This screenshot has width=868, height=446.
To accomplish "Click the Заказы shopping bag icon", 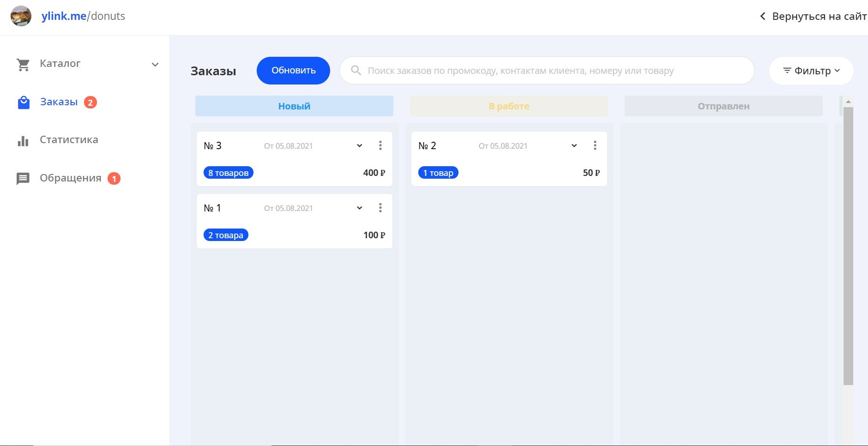I will point(24,102).
